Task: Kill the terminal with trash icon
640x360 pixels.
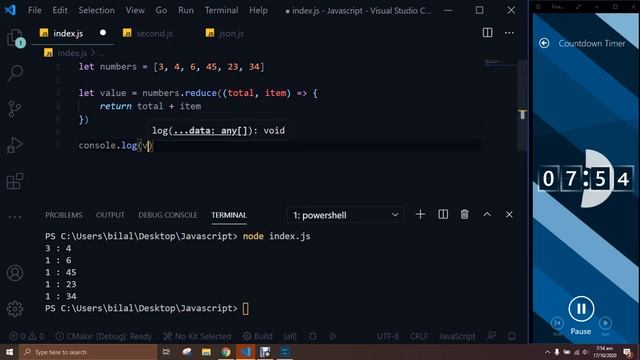Action: coord(464,214)
